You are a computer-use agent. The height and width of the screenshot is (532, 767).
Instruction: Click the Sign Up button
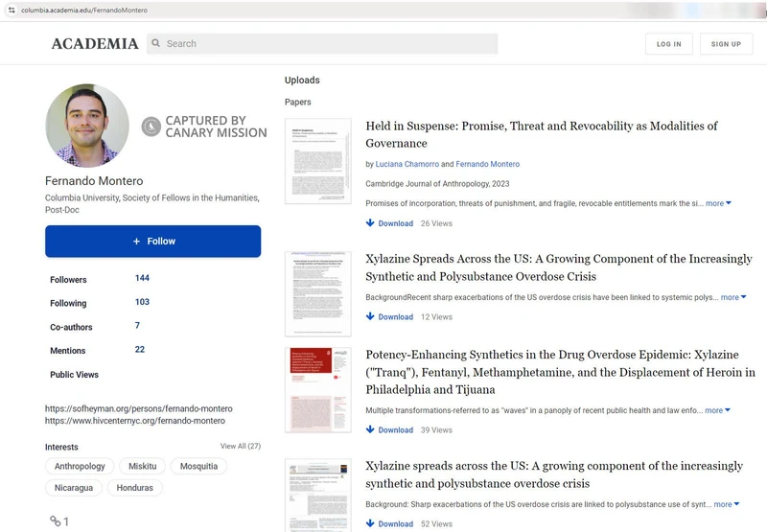[x=726, y=44]
